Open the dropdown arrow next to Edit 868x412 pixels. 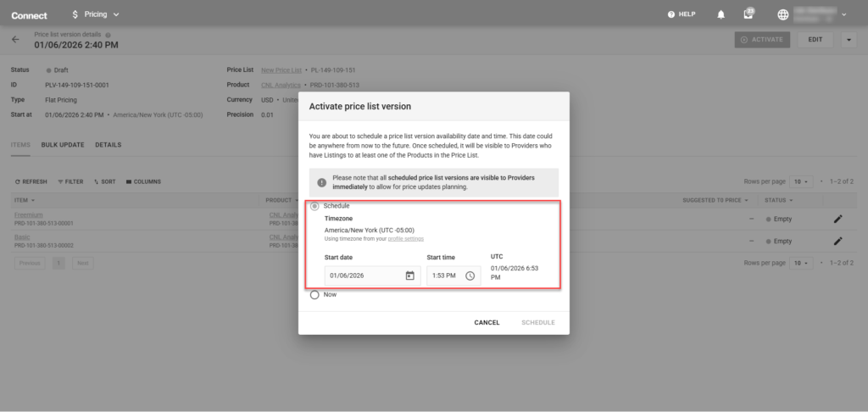[x=849, y=40]
